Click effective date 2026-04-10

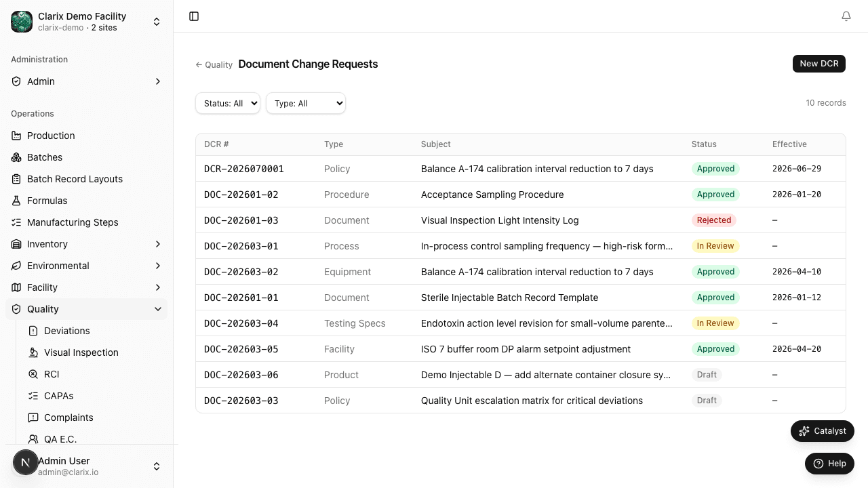point(797,272)
